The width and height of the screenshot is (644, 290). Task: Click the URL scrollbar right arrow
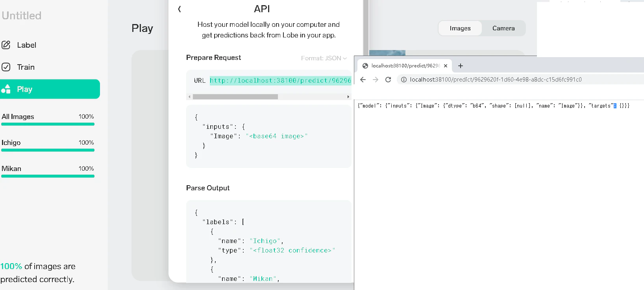(348, 97)
